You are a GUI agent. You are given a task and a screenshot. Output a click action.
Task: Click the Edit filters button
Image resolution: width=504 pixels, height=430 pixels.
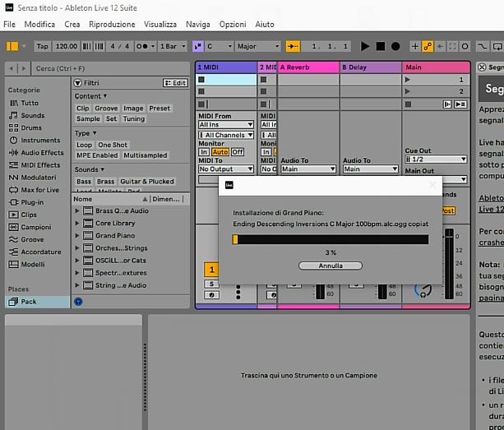point(176,83)
